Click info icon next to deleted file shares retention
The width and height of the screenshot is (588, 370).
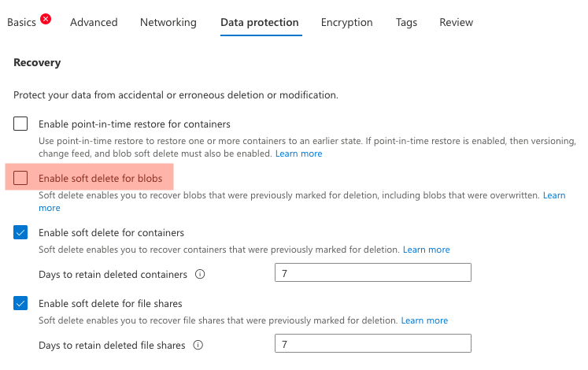198,345
